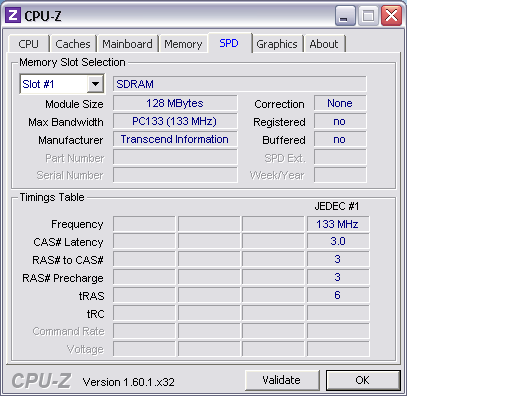Screen dimensions: 512x396
Task: Click the Frequency row label
Action: coord(77,224)
